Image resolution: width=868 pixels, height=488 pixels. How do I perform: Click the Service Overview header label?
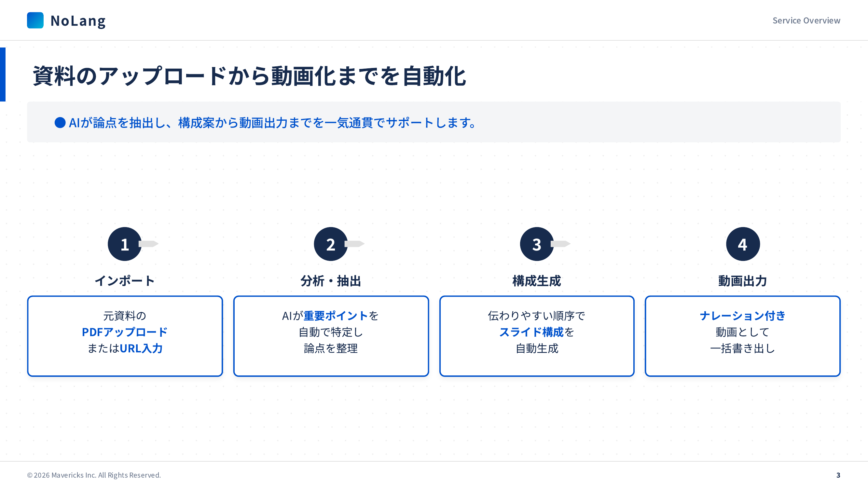pos(806,20)
